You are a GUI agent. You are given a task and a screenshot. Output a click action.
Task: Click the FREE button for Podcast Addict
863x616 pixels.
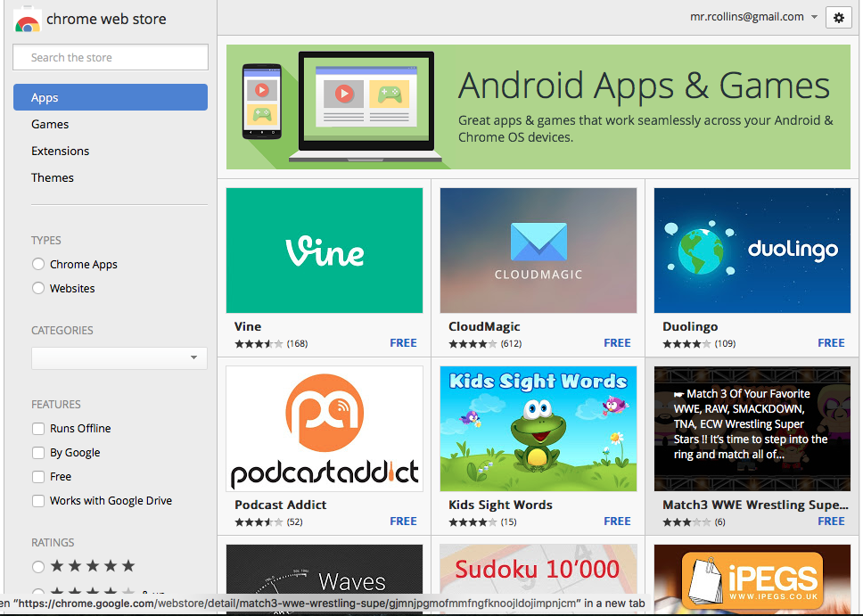(x=404, y=522)
